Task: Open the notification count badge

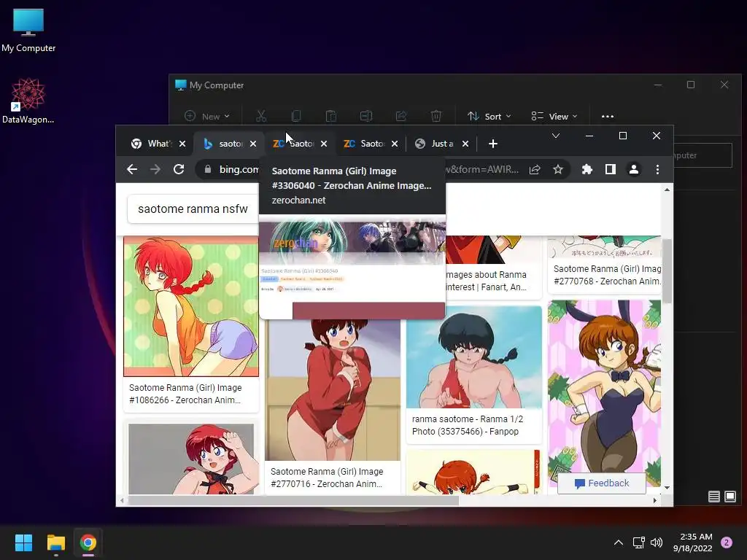Action: 727,542
